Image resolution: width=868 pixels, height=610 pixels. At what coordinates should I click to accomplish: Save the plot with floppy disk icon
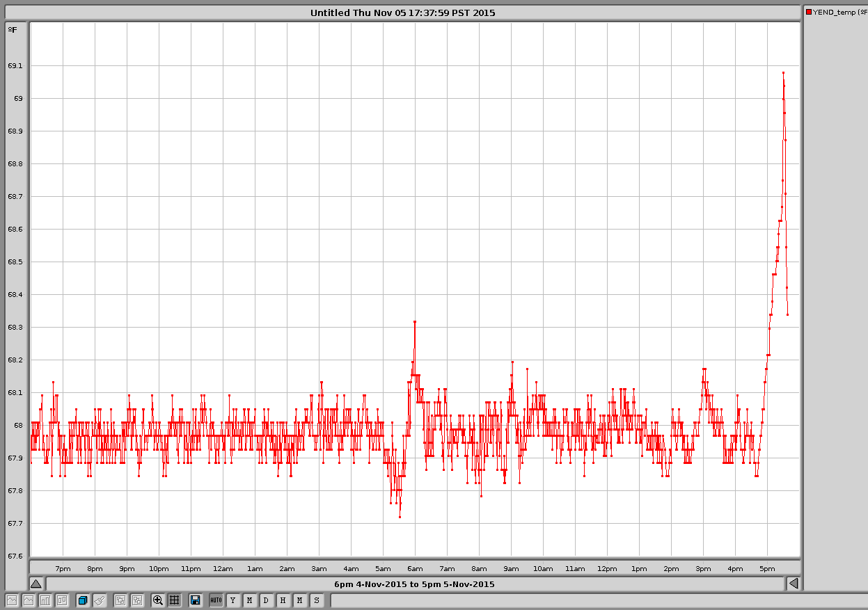pos(196,600)
